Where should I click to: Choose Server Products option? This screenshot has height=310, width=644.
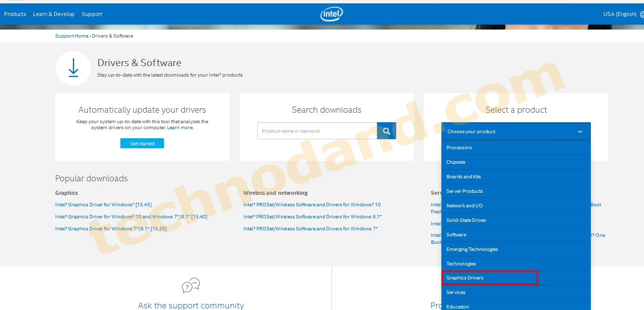click(x=516, y=191)
